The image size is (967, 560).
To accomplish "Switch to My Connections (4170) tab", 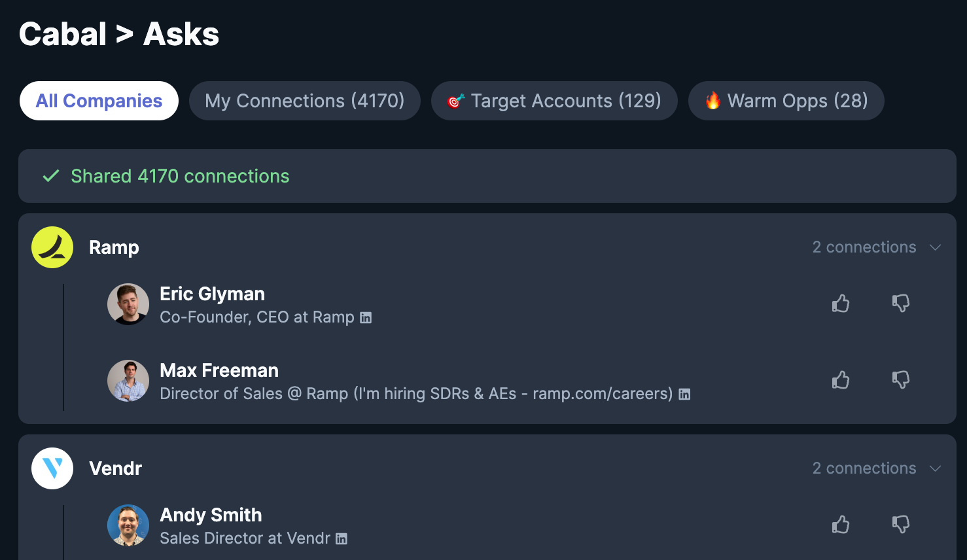I will pyautogui.click(x=305, y=101).
